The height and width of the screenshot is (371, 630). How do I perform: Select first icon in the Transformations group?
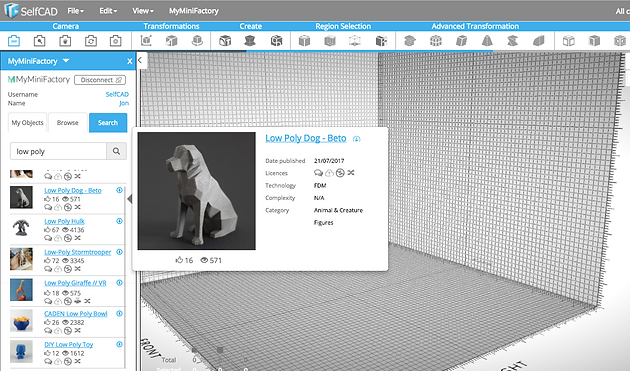click(146, 41)
